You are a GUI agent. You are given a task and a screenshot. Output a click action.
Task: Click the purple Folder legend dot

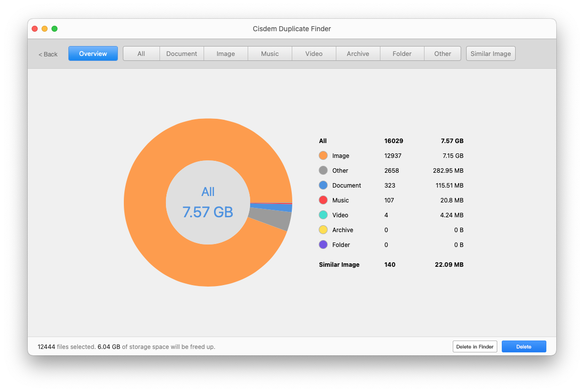coord(323,245)
